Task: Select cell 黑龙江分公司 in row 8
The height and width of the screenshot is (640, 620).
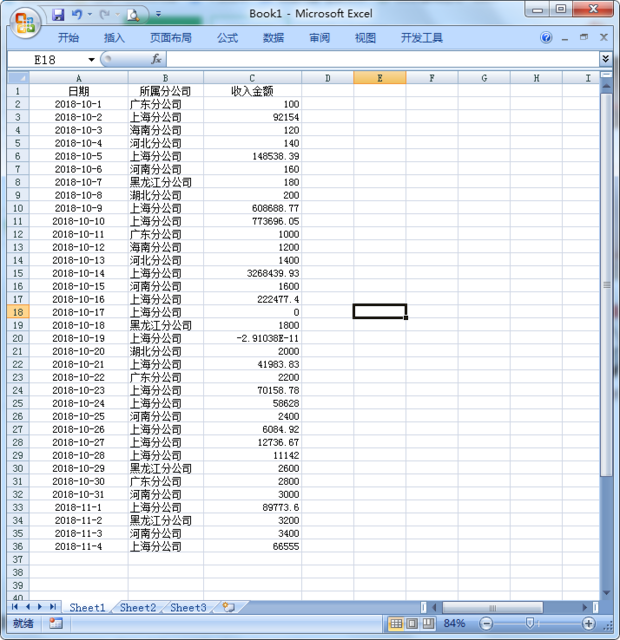Action: coord(165,182)
